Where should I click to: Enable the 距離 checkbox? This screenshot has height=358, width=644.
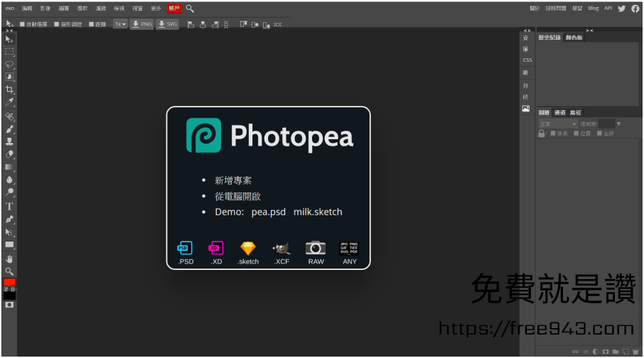tap(91, 24)
